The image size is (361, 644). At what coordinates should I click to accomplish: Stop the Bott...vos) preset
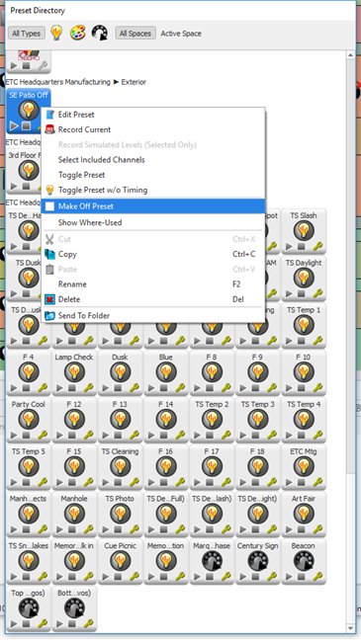tap(72, 624)
